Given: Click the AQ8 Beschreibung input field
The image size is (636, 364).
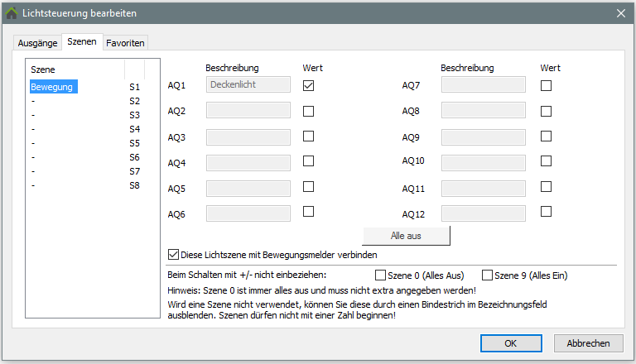Looking at the screenshot, I should pyautogui.click(x=484, y=110).
